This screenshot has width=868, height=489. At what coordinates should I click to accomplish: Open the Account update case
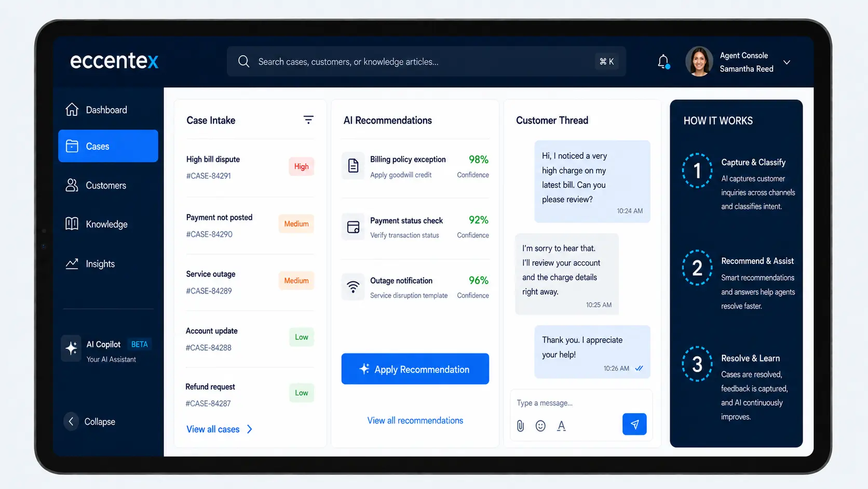(250, 339)
